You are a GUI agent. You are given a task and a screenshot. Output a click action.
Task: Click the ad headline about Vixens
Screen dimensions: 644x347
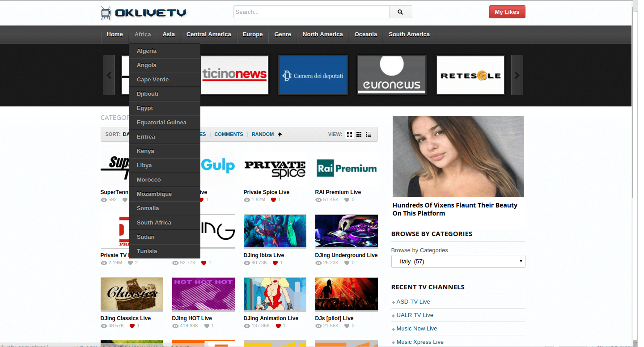point(455,209)
